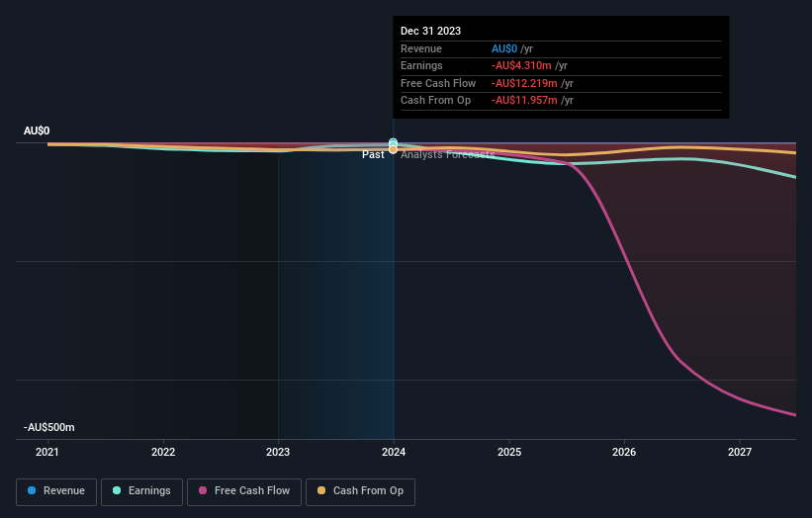Click the orange Cash From Op data point marker
This screenshot has width=812, height=518.
393,149
